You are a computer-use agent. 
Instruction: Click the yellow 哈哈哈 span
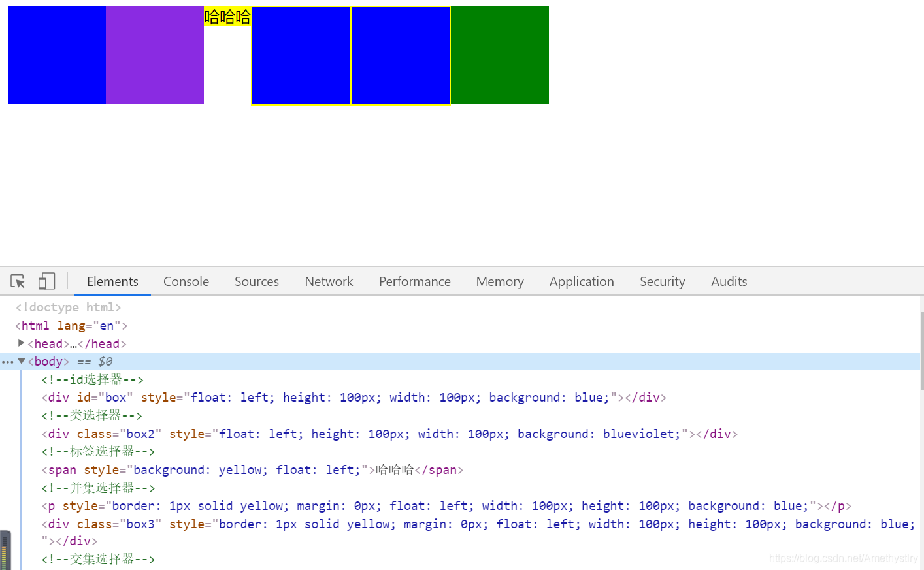coord(227,16)
